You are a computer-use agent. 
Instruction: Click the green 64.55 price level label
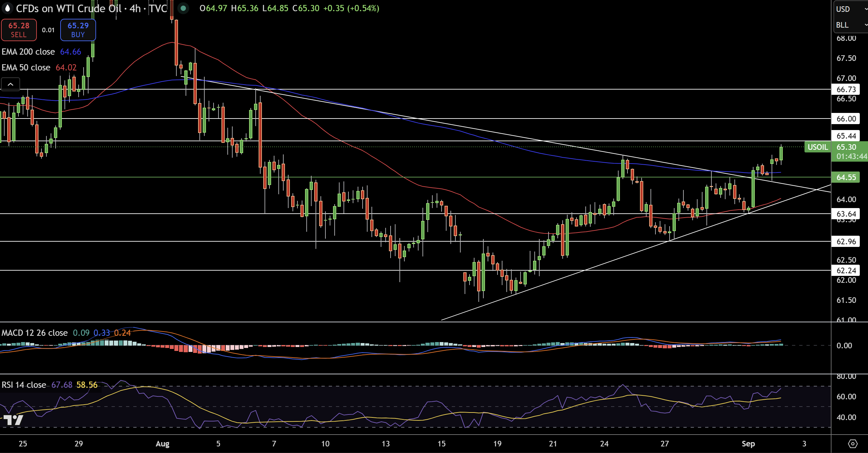pyautogui.click(x=846, y=177)
